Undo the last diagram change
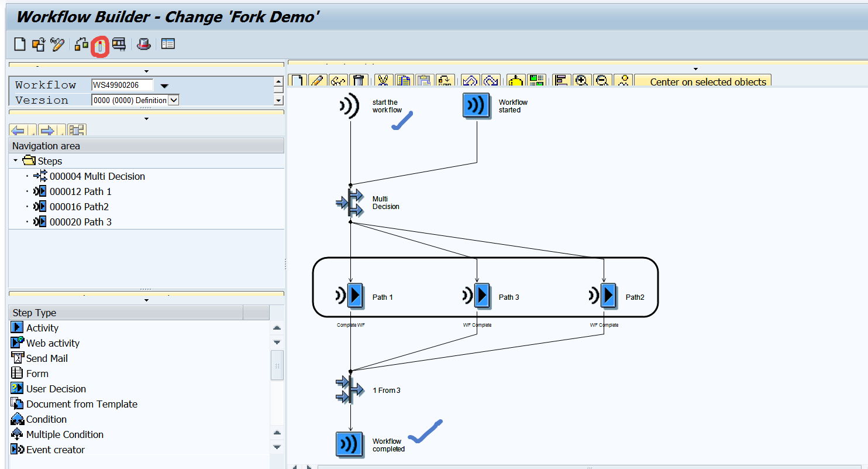Viewport: 868px width, 469px height. click(470, 80)
